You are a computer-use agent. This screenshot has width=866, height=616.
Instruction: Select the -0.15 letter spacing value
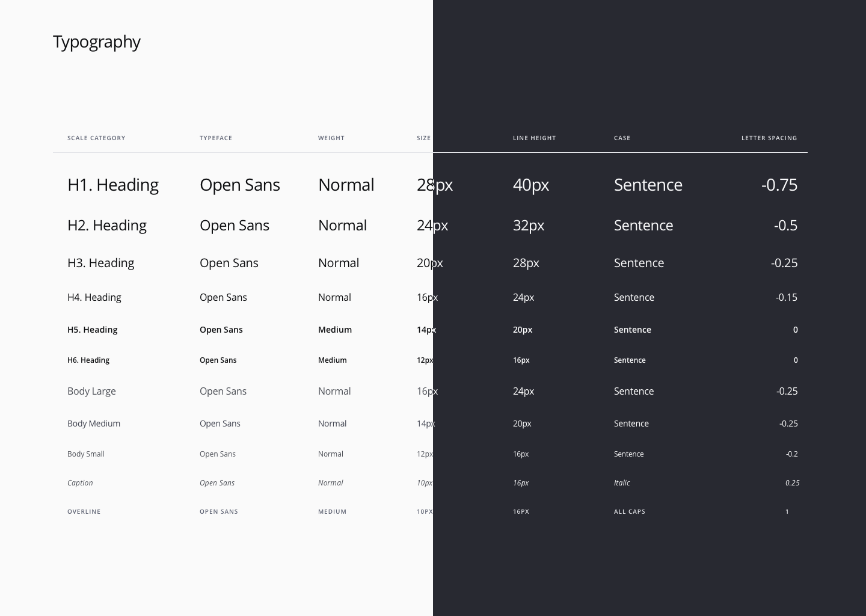(x=787, y=297)
